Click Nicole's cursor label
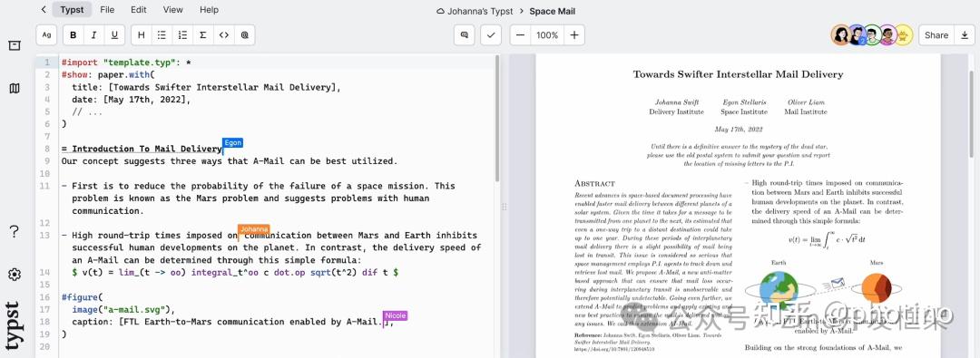 [395, 315]
